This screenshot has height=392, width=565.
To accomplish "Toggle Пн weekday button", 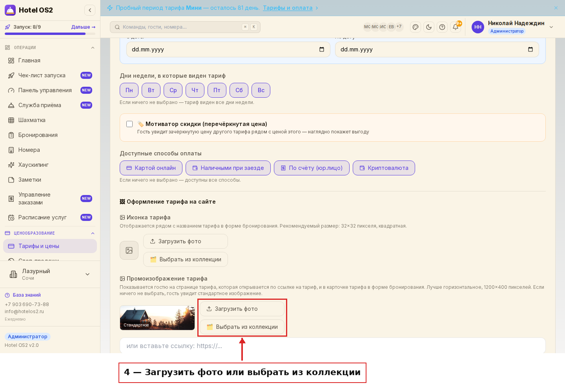I will [129, 90].
